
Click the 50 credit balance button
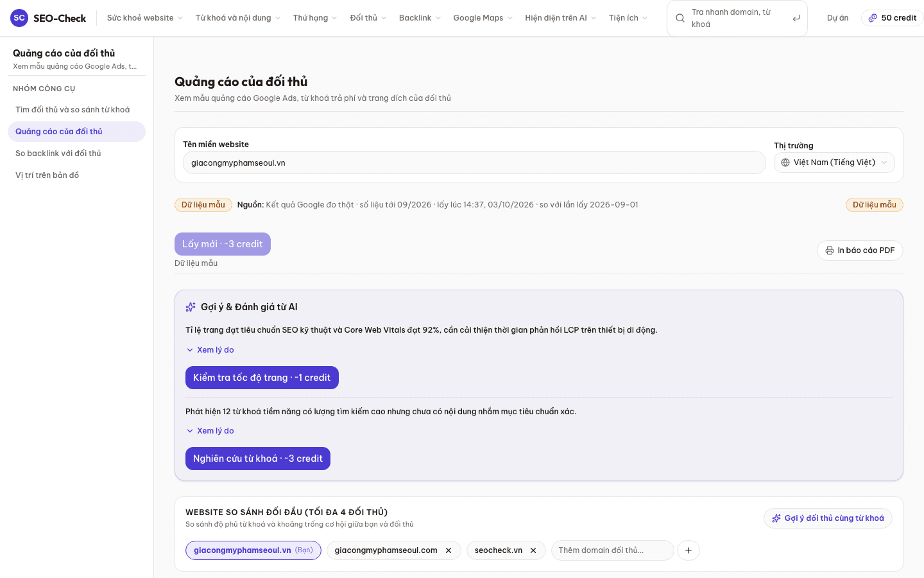(x=892, y=18)
